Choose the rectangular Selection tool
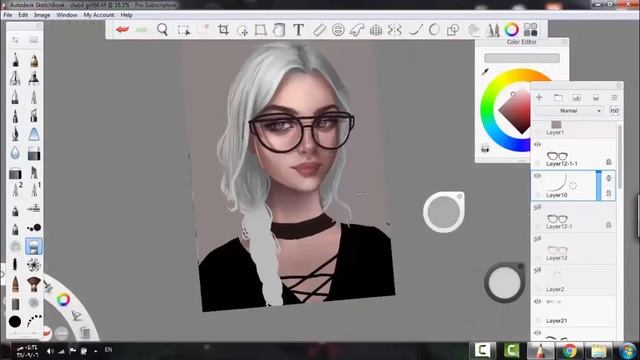640x360 pixels. (184, 30)
